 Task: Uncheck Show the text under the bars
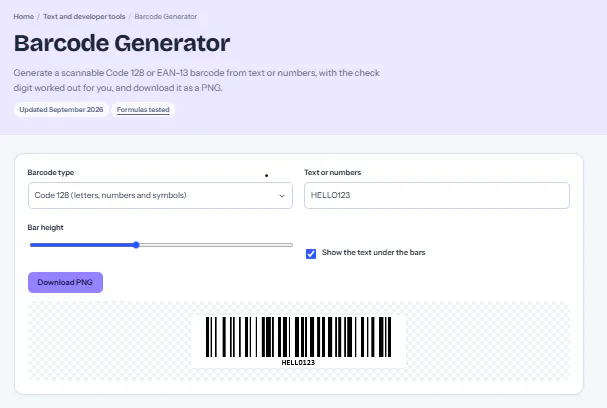pos(311,254)
